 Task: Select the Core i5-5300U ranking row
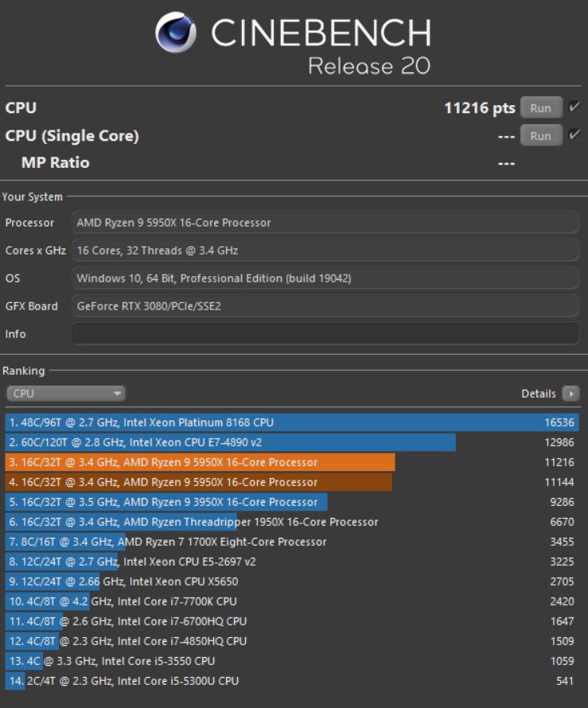coord(292,681)
